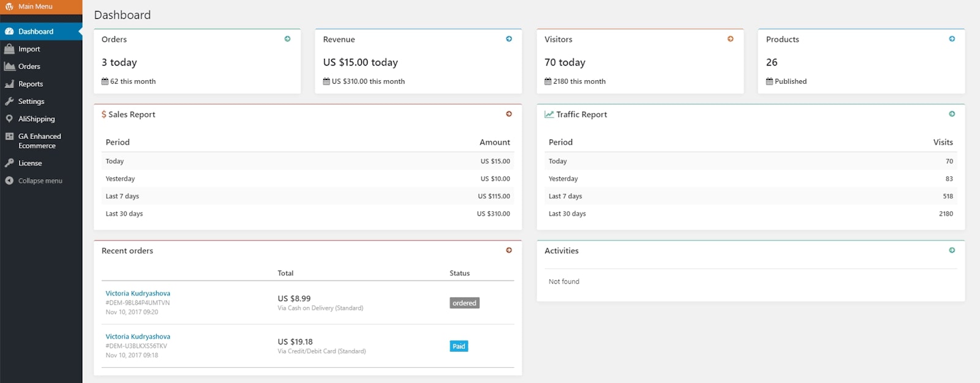Open the Import menu item
This screenshot has height=383, width=980.
point(29,49)
